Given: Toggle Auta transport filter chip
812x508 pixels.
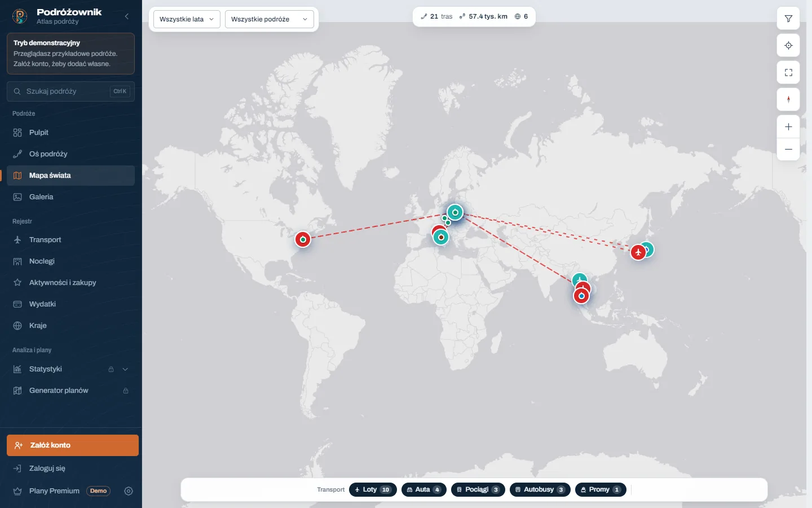Looking at the screenshot, I should (x=424, y=490).
